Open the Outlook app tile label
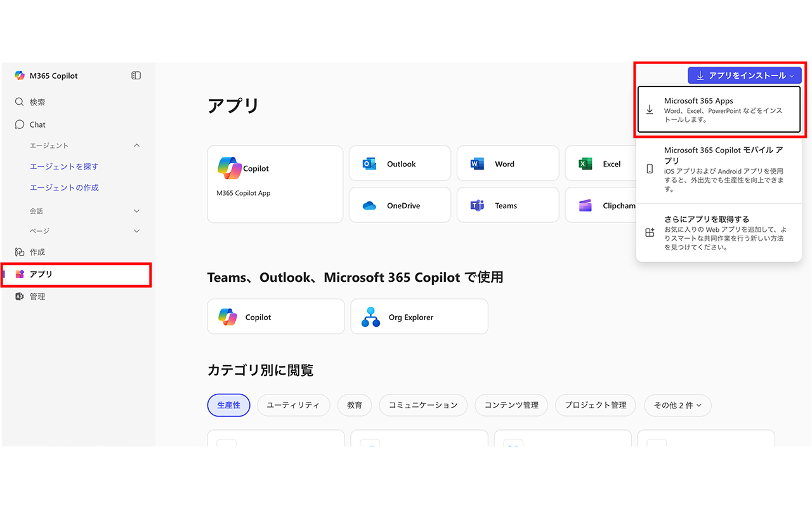Image resolution: width=812 pixels, height=508 pixels. point(402,164)
